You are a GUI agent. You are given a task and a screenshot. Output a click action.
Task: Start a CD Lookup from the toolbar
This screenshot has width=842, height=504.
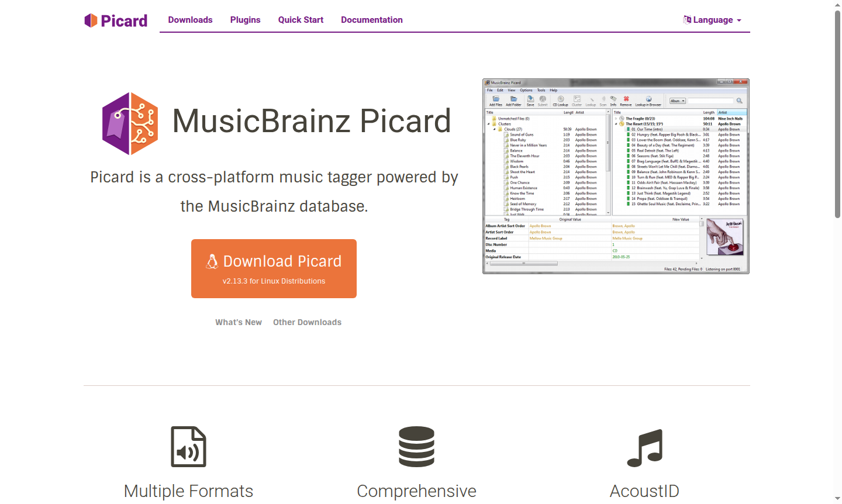tap(561, 99)
